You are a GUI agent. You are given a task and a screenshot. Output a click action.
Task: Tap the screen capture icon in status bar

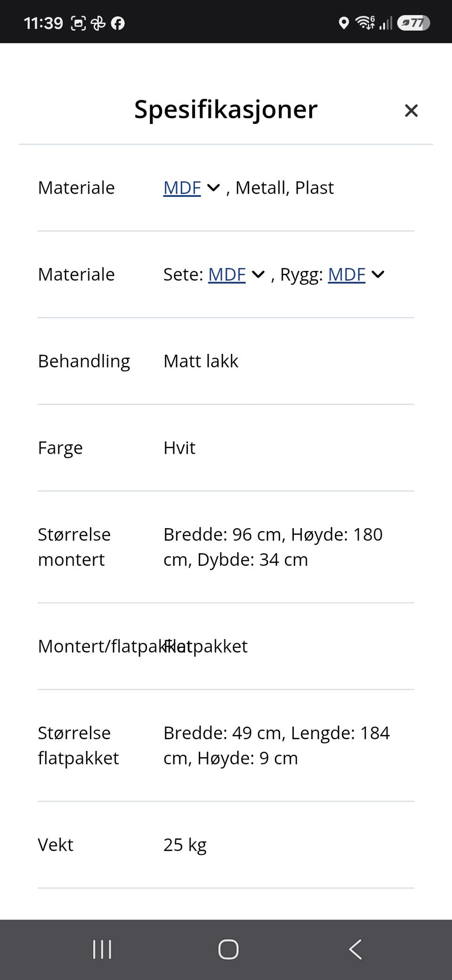point(78,23)
